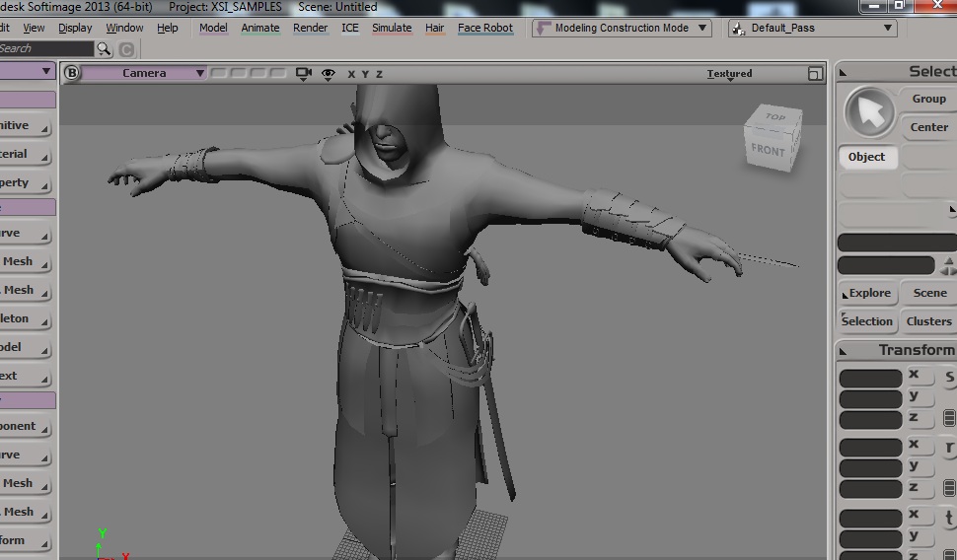Image resolution: width=957 pixels, height=560 pixels.
Task: Open the camera icon menu in viewport
Action: (x=303, y=74)
